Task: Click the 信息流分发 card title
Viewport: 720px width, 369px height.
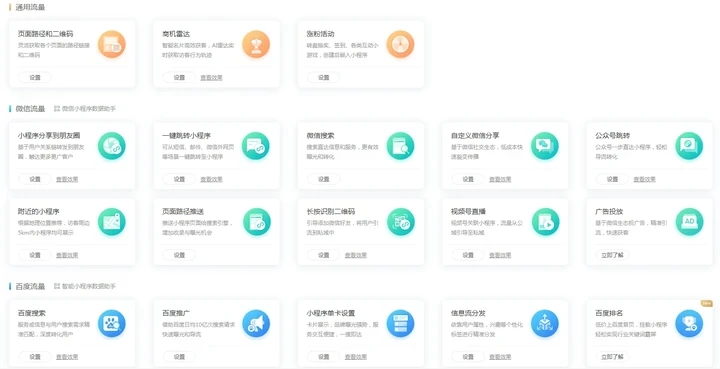Action: click(x=468, y=313)
